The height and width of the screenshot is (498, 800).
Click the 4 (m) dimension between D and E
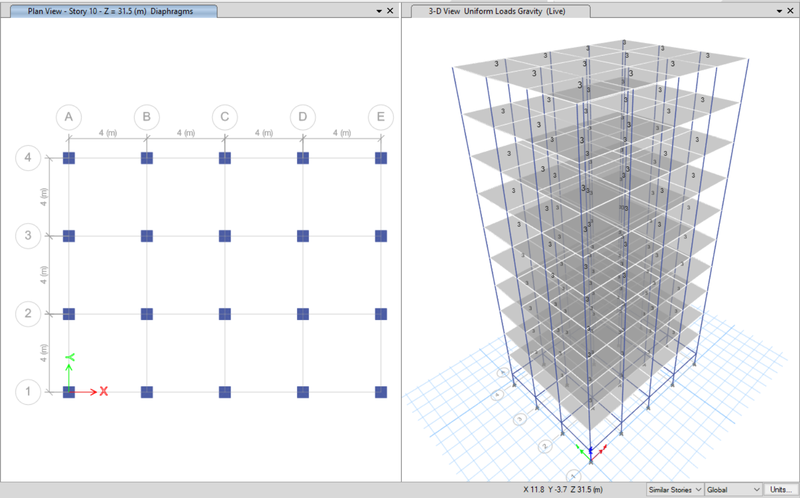pos(342,133)
